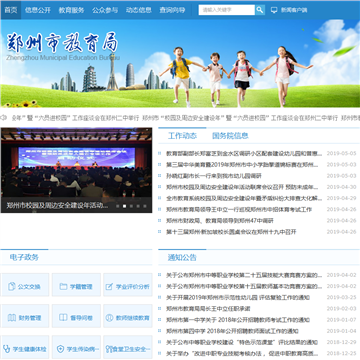
Task: Click the 教师继续教育 round icon
Action: coord(109,317)
